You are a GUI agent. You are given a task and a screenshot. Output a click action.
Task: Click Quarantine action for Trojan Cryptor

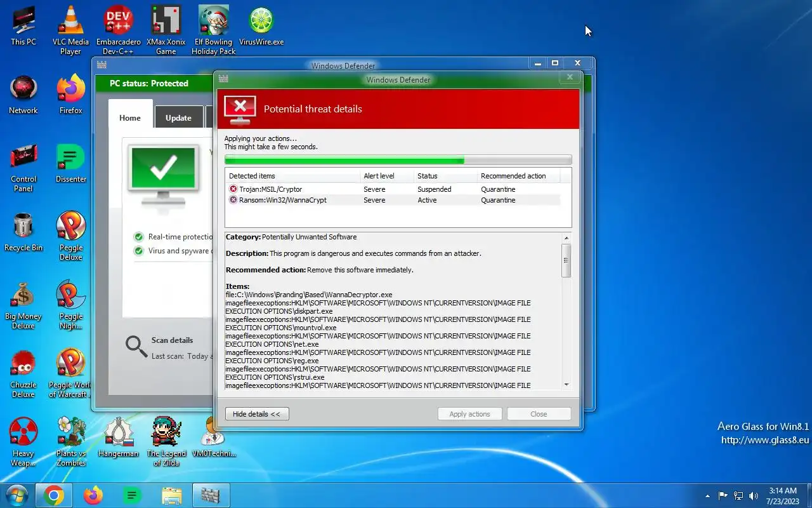tap(498, 189)
